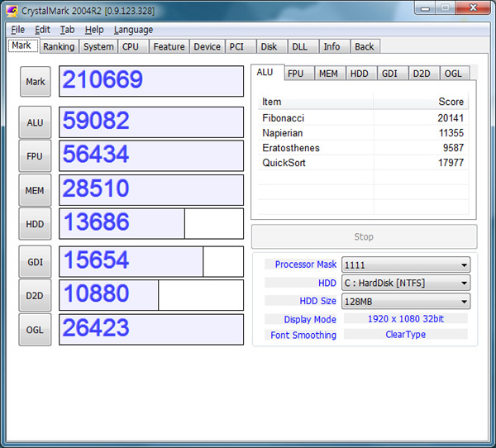This screenshot has height=448, width=496.
Task: Select the MEM results tab
Action: coord(330,74)
